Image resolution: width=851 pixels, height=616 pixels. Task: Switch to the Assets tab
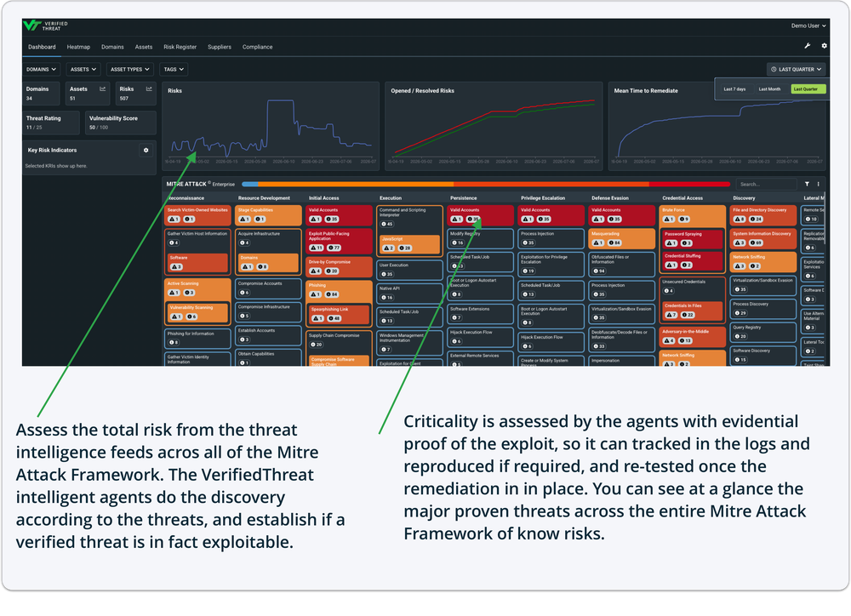pos(143,47)
